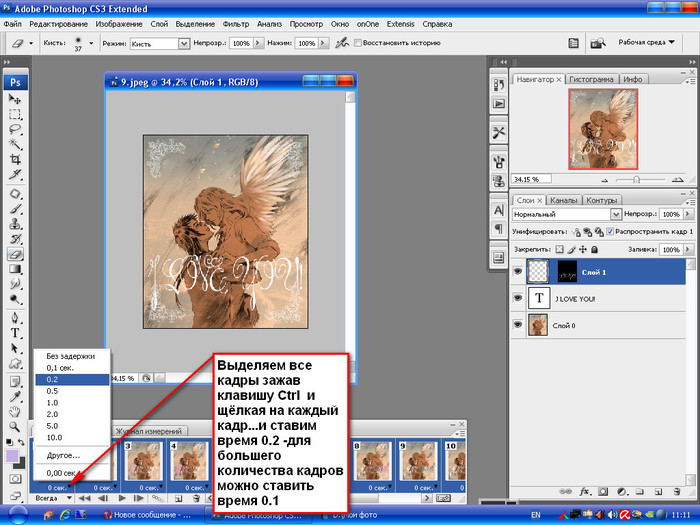The height and width of the screenshot is (525, 700).
Task: Open the Слой menu
Action: [x=159, y=24]
